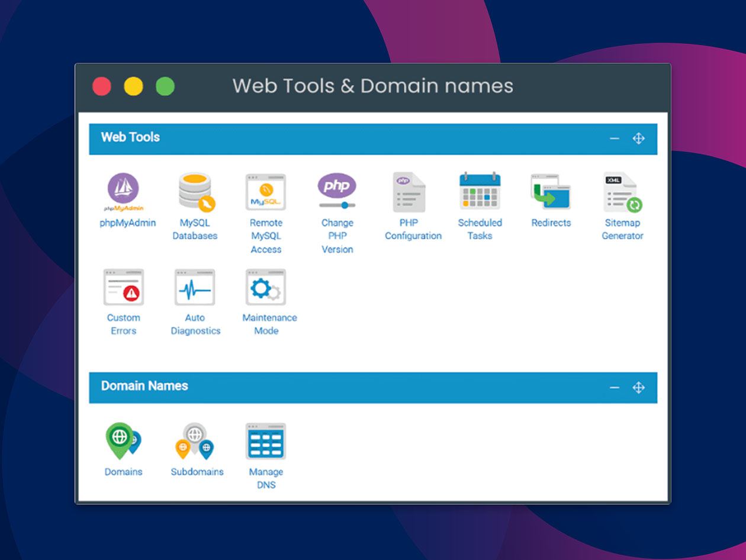Collapse the Domain Names section

614,387
